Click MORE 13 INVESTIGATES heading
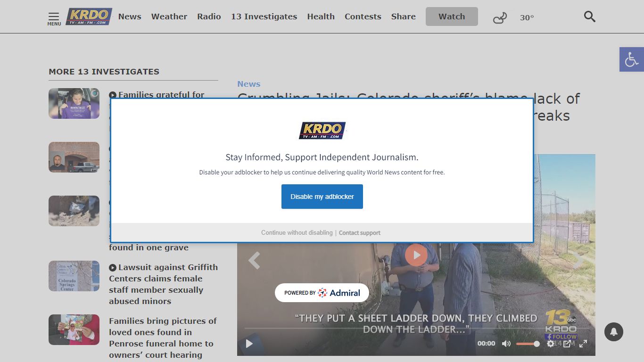This screenshot has width=644, height=362. pos(104,72)
